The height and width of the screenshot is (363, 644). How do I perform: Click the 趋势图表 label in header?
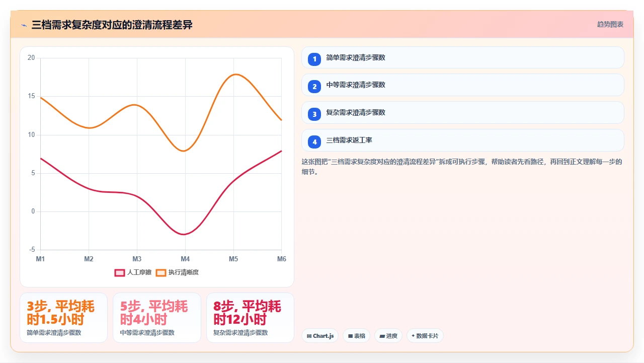pos(610,24)
